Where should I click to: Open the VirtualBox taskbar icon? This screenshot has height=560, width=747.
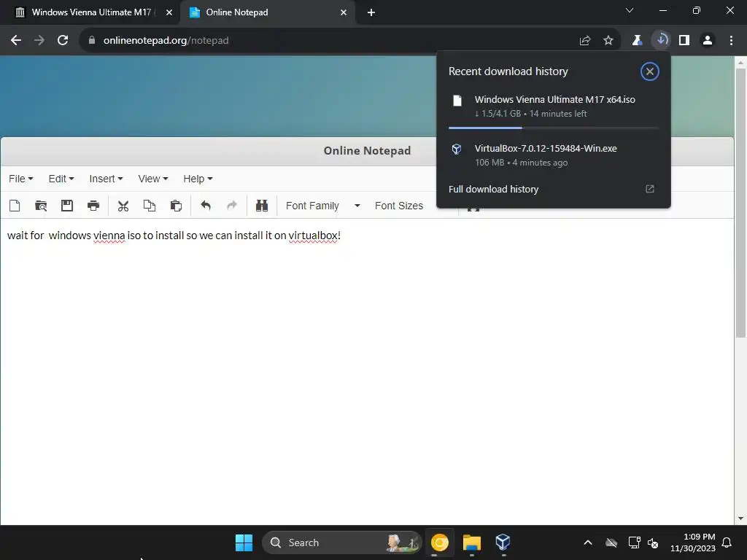[503, 542]
